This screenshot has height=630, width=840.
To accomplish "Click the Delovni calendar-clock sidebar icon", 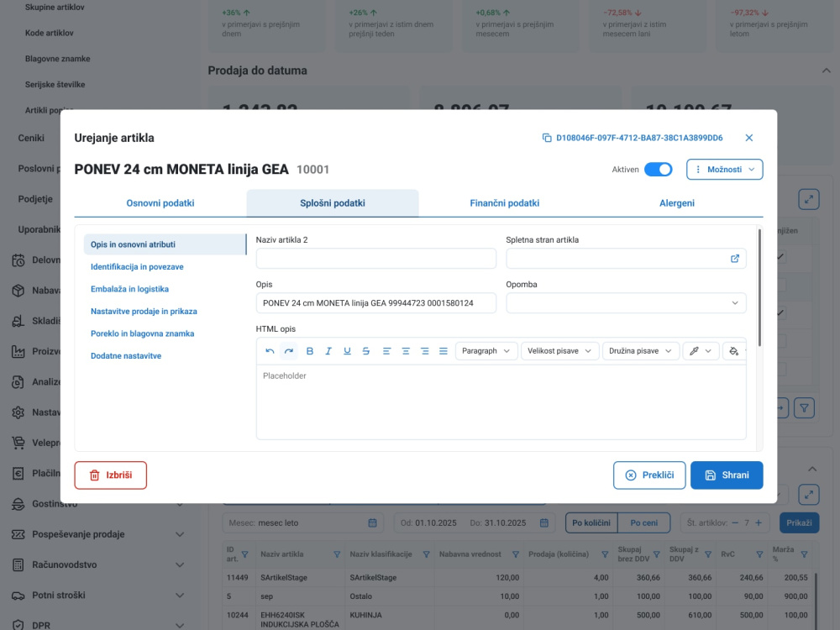I will [18, 260].
